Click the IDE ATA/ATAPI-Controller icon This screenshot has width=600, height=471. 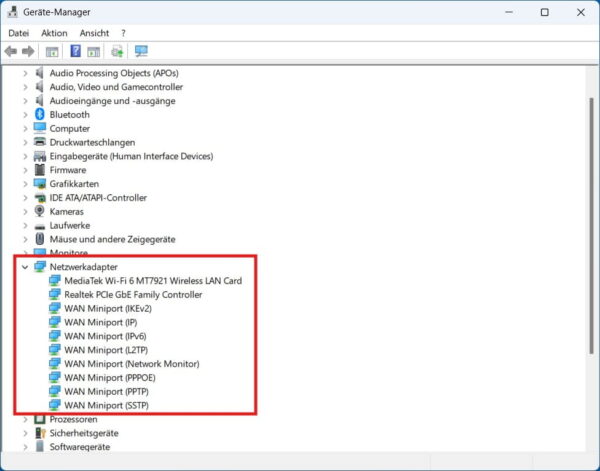click(x=40, y=198)
